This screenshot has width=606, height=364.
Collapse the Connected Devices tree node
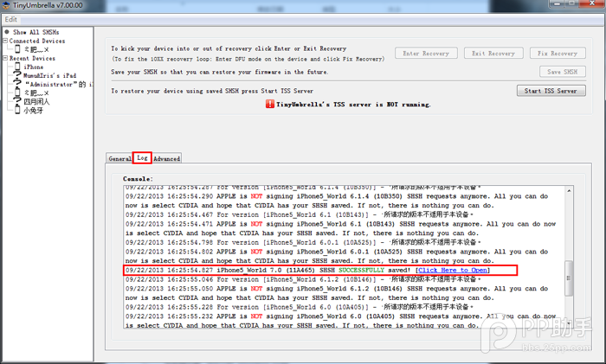(x=5, y=41)
